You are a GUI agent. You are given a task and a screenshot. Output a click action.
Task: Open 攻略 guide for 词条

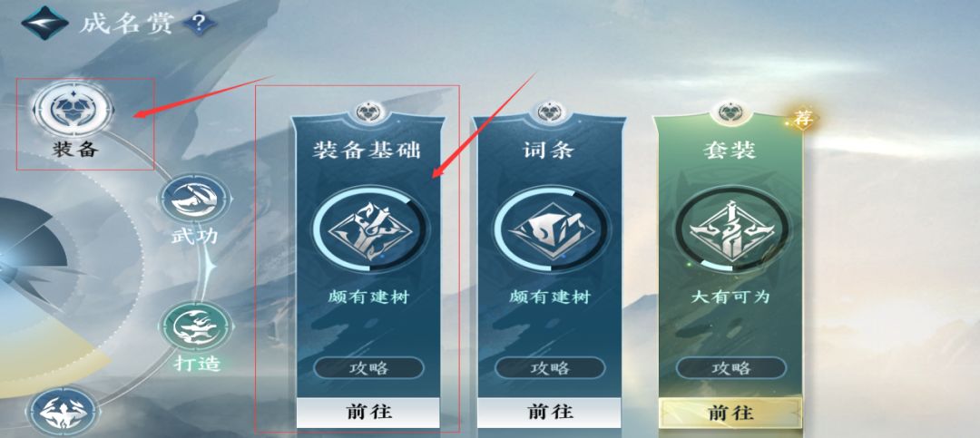click(550, 367)
